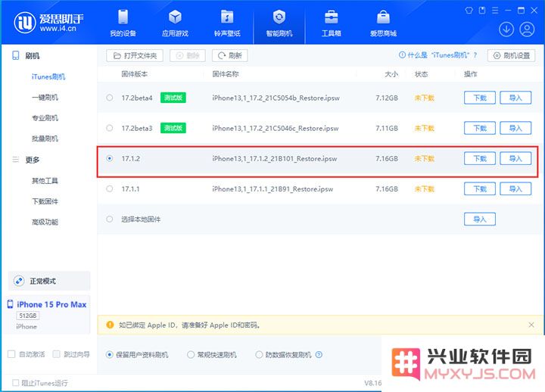Select the 17.2beta4 firmware radio button

click(110, 98)
